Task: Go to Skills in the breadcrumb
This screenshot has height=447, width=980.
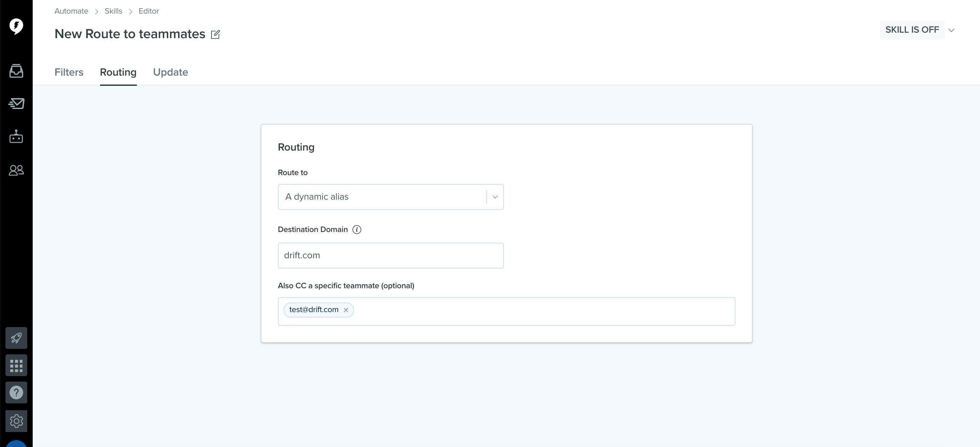Action: pos(113,11)
